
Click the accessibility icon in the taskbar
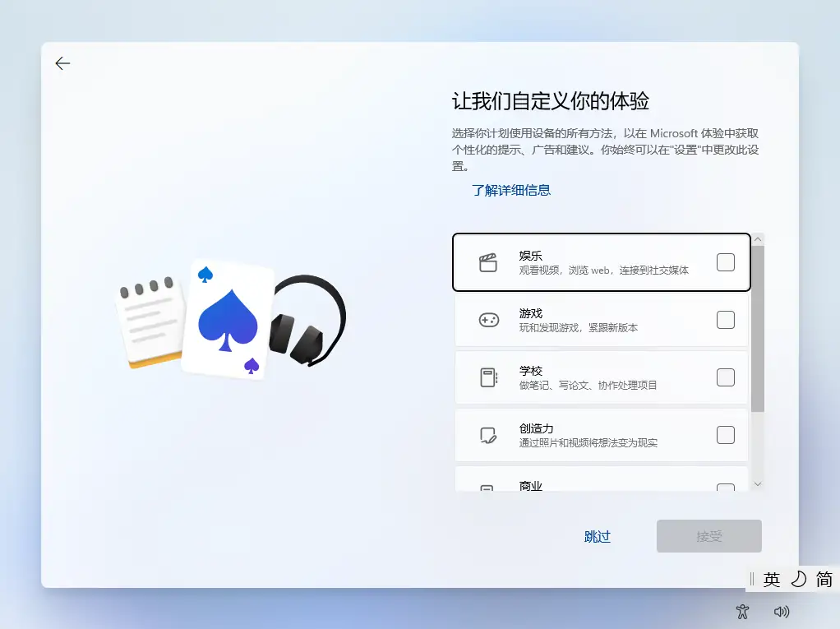742,612
